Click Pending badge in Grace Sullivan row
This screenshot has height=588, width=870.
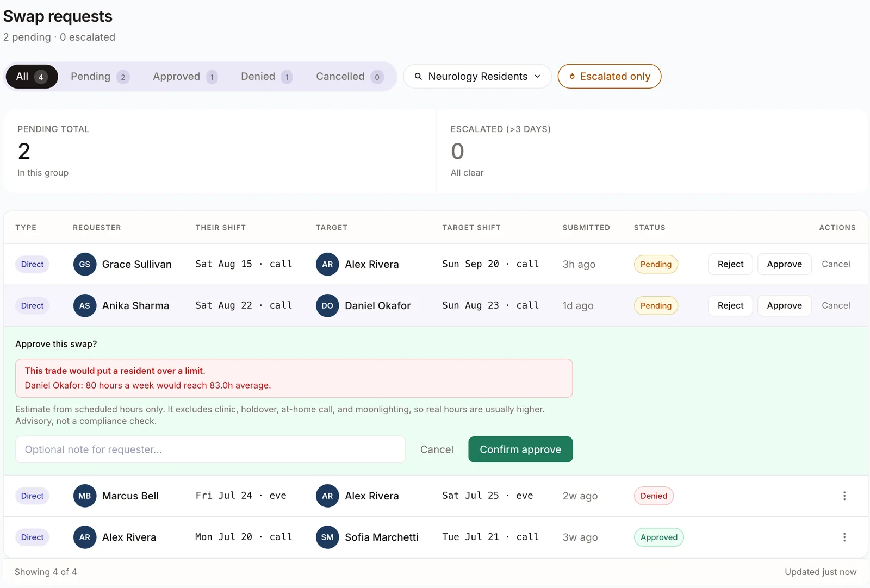click(656, 264)
